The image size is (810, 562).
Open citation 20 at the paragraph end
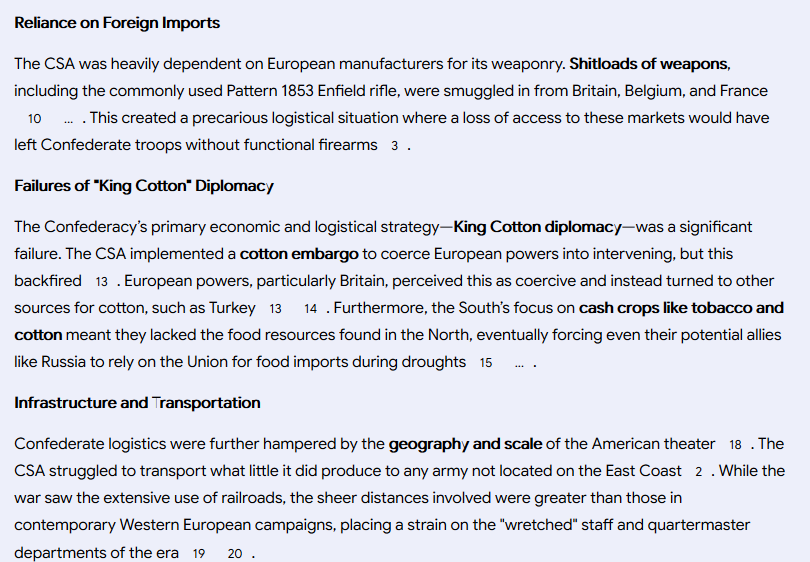click(235, 554)
